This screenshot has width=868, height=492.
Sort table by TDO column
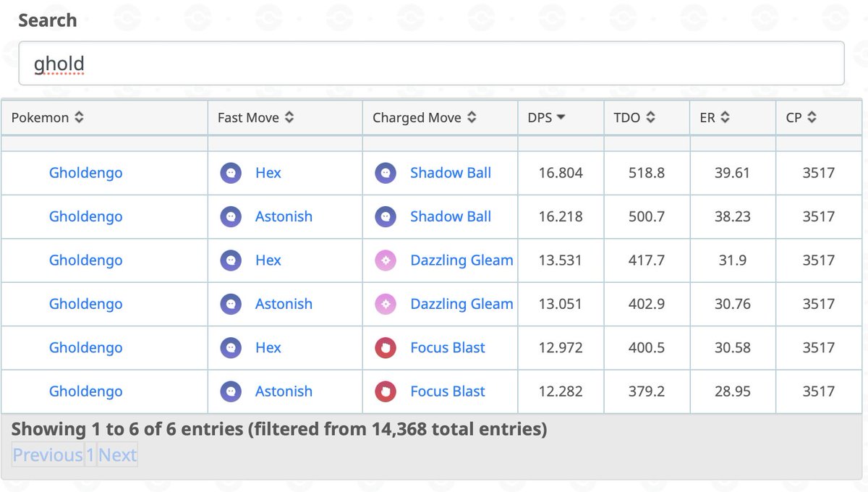[647, 117]
